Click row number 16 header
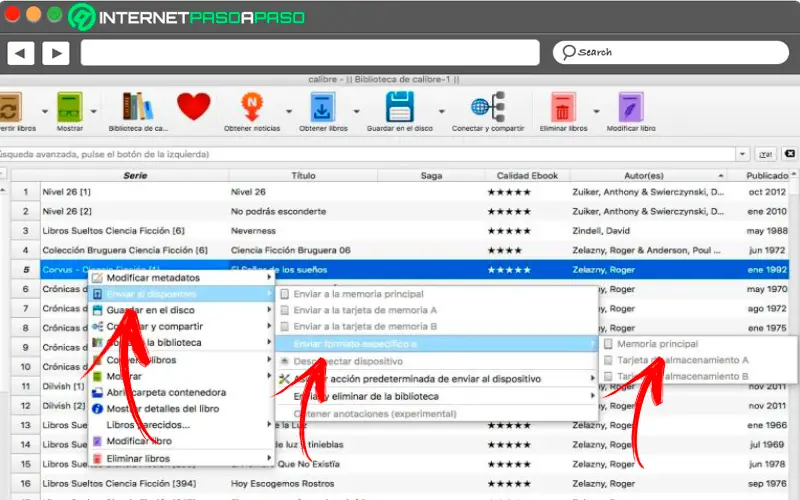The height and width of the screenshot is (500, 800). click(x=26, y=483)
